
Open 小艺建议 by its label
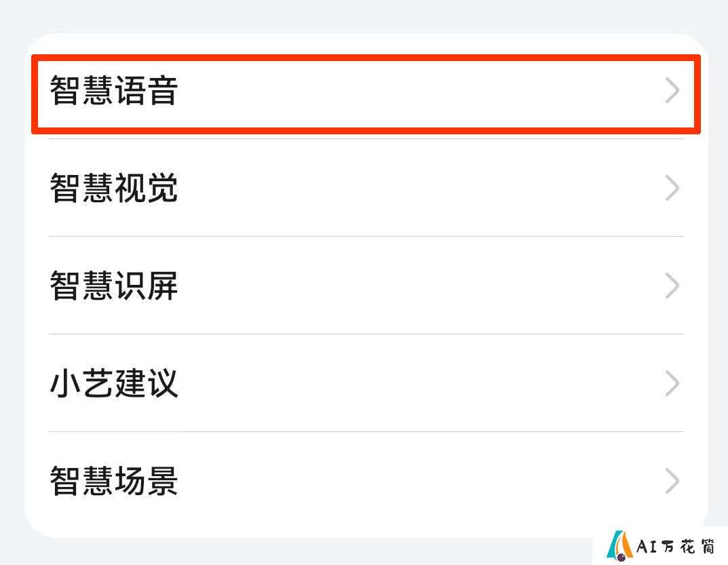tap(114, 383)
